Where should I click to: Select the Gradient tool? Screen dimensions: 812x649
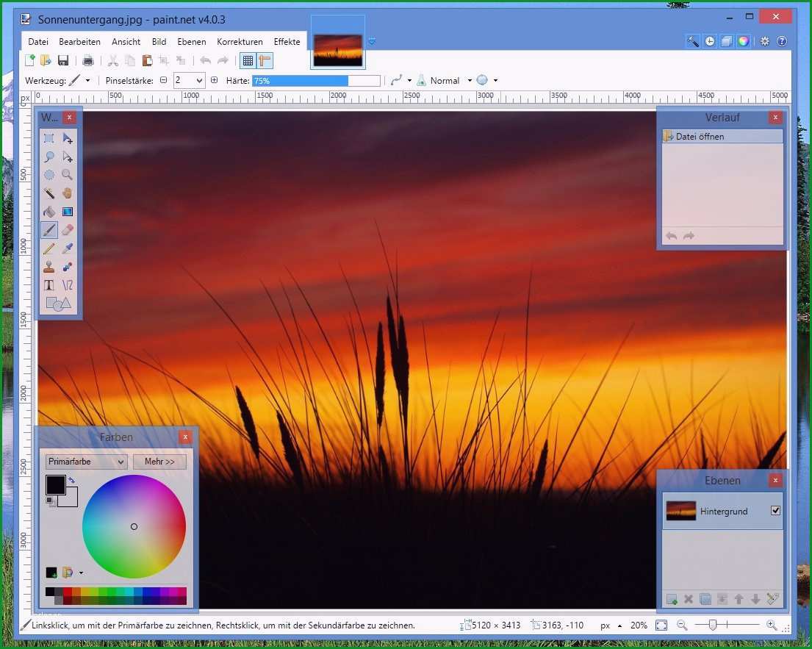[68, 212]
